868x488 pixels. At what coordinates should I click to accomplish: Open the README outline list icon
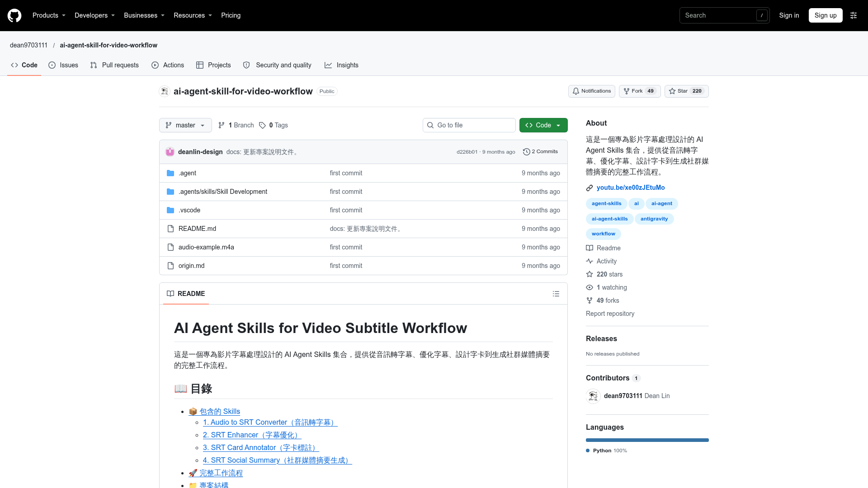556,294
